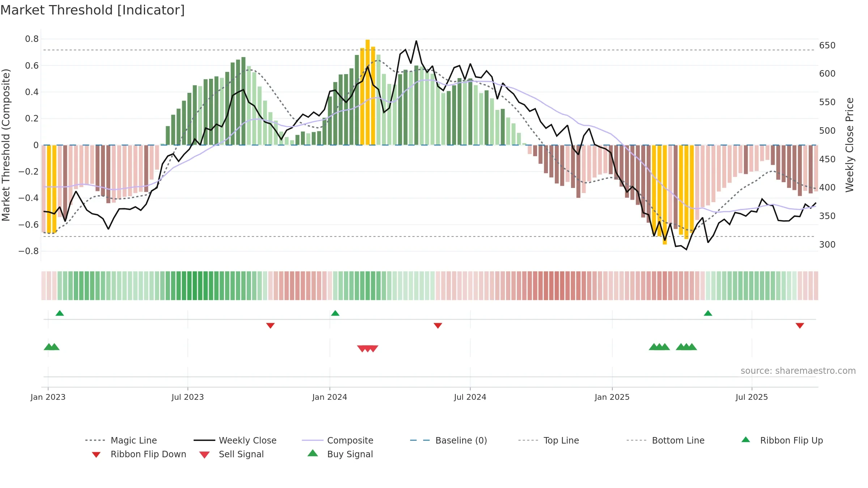Image resolution: width=868 pixels, height=488 pixels.
Task: Click the Jul 2023 x-axis label
Action: 188,397
